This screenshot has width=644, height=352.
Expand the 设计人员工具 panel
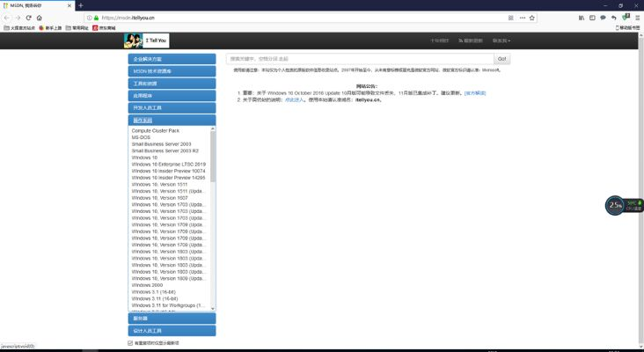click(x=172, y=331)
